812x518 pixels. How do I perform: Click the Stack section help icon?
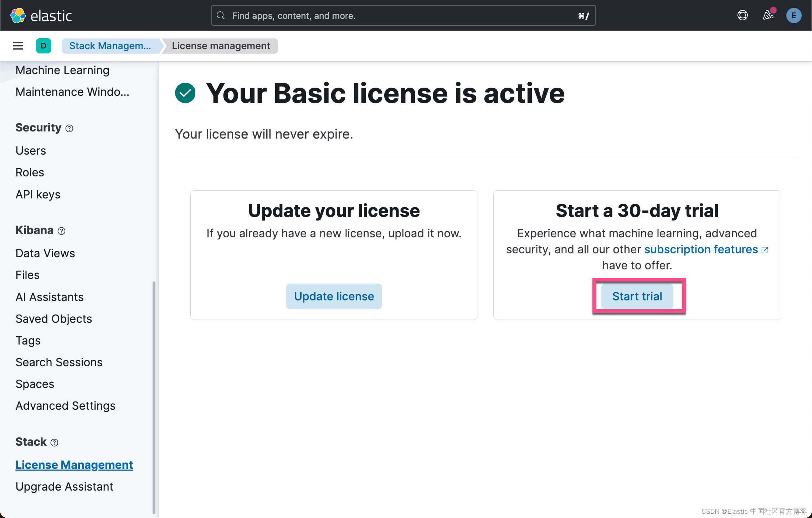point(54,442)
